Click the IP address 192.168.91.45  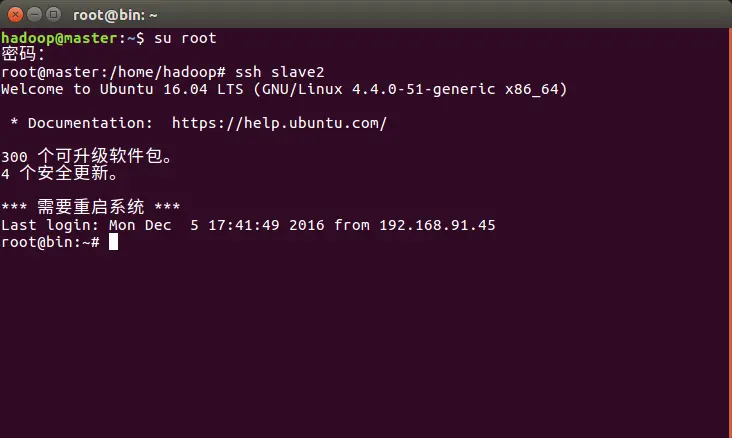coord(437,225)
